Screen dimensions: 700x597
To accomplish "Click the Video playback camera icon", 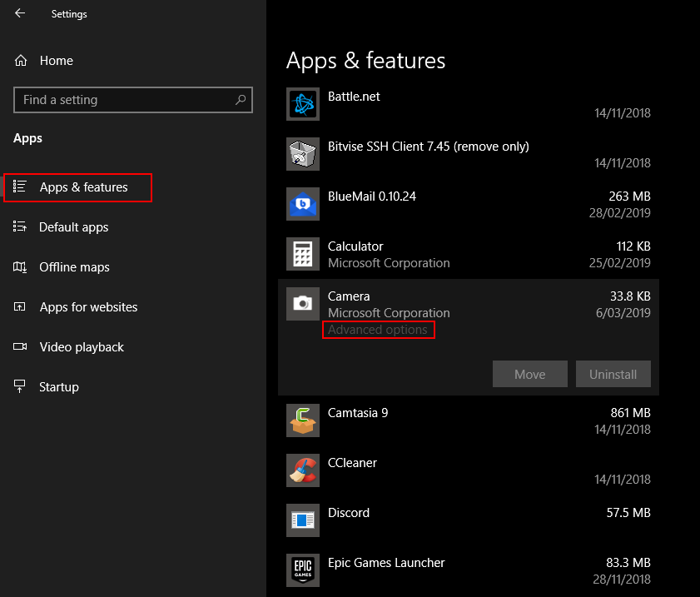I will (20, 346).
